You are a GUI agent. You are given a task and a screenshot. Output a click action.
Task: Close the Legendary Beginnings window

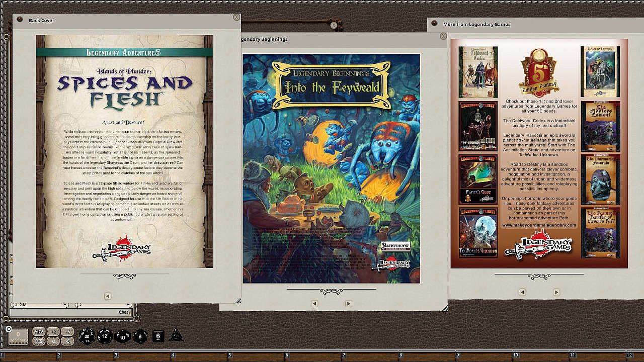pyautogui.click(x=443, y=36)
